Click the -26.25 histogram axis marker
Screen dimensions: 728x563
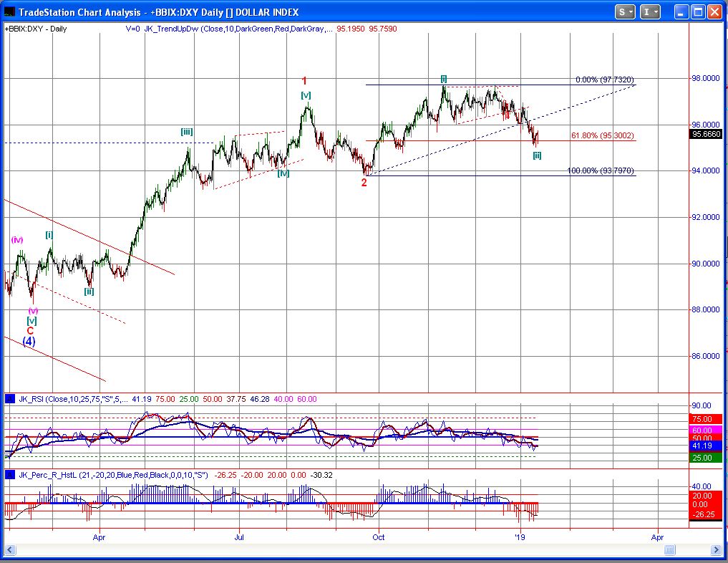[706, 514]
